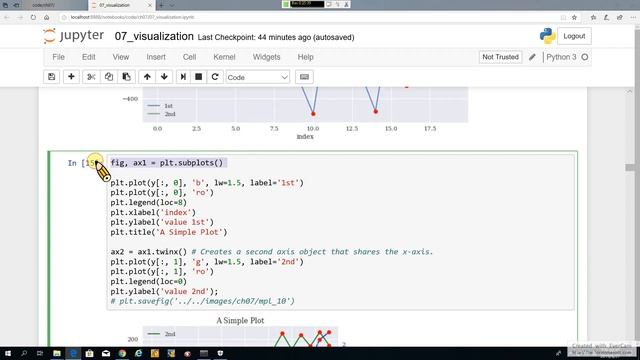Click the kernel idle indicator circle
This screenshot has height=360, width=640.
tap(584, 57)
